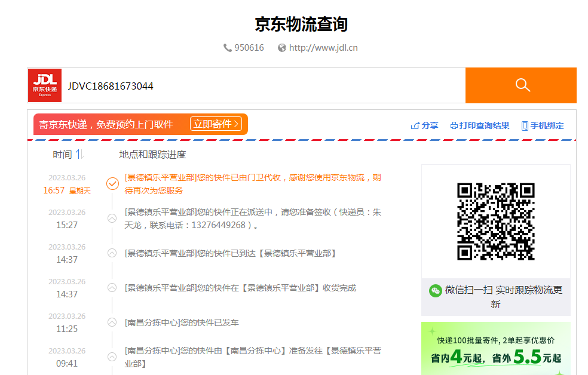Toggle time sort order arrow beside 时间
This screenshot has width=588, height=375.
(80, 154)
